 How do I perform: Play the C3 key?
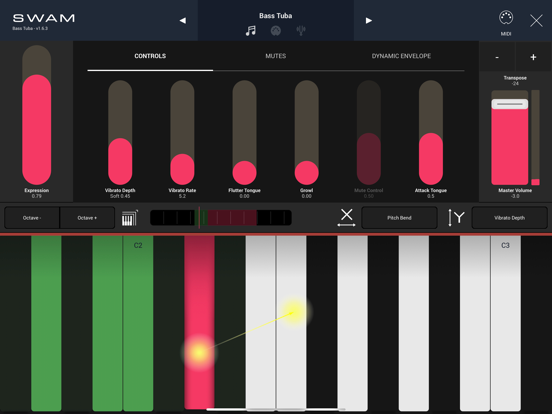point(506,323)
